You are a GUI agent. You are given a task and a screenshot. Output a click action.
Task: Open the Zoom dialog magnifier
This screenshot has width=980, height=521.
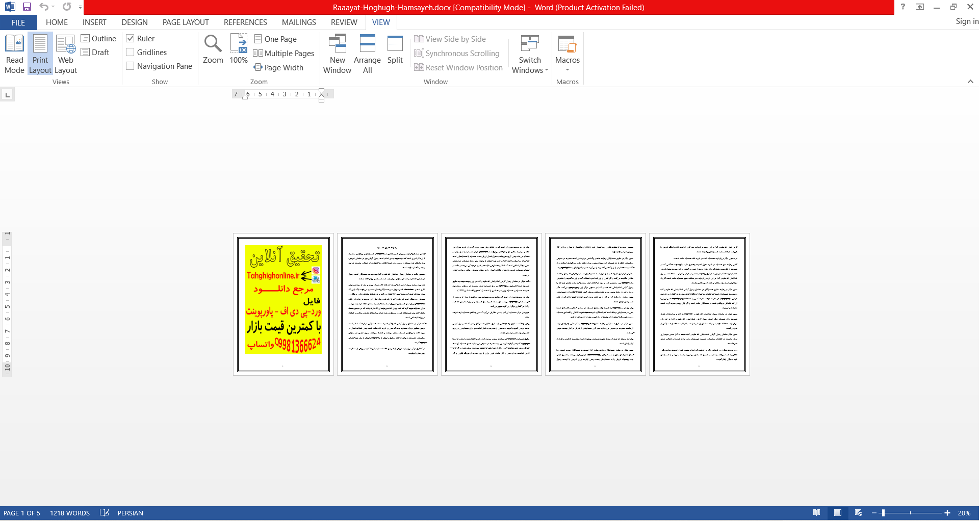[x=213, y=49]
